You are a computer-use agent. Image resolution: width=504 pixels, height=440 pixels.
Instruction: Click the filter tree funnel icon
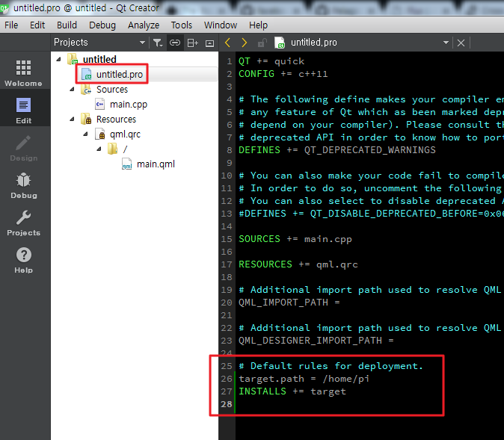157,43
